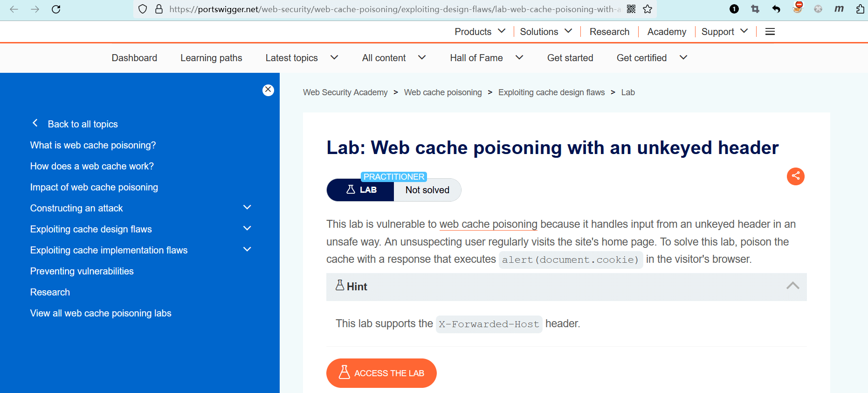Click the browser reload icon
The width and height of the screenshot is (868, 393).
coord(56,9)
